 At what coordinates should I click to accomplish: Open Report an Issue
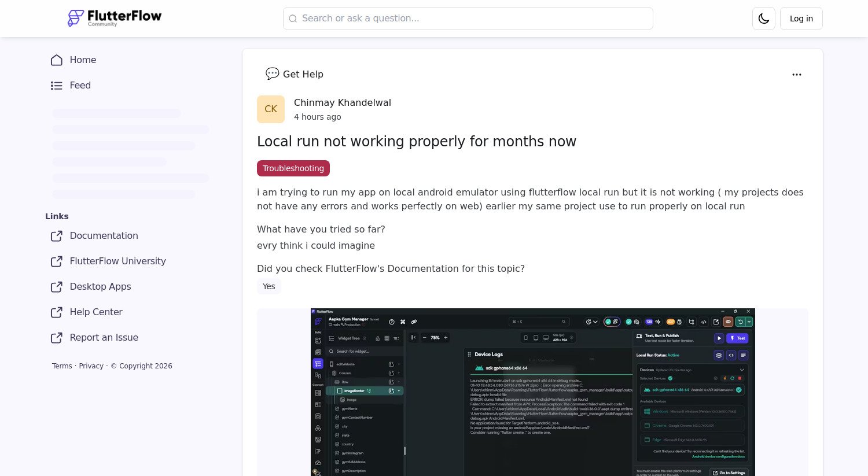click(x=104, y=338)
